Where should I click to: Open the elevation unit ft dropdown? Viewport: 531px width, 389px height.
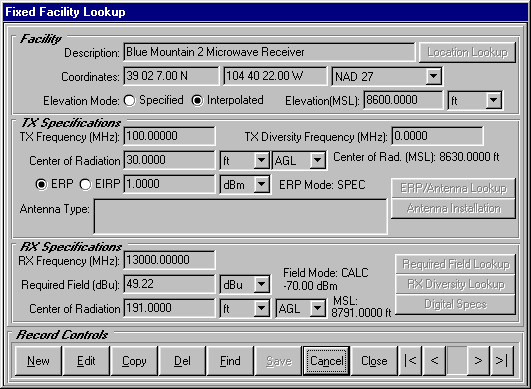click(x=493, y=101)
